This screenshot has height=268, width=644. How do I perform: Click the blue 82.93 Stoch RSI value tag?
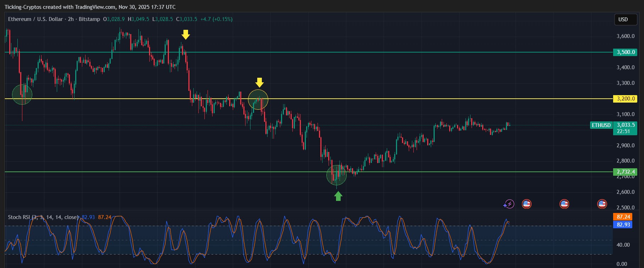(623, 224)
